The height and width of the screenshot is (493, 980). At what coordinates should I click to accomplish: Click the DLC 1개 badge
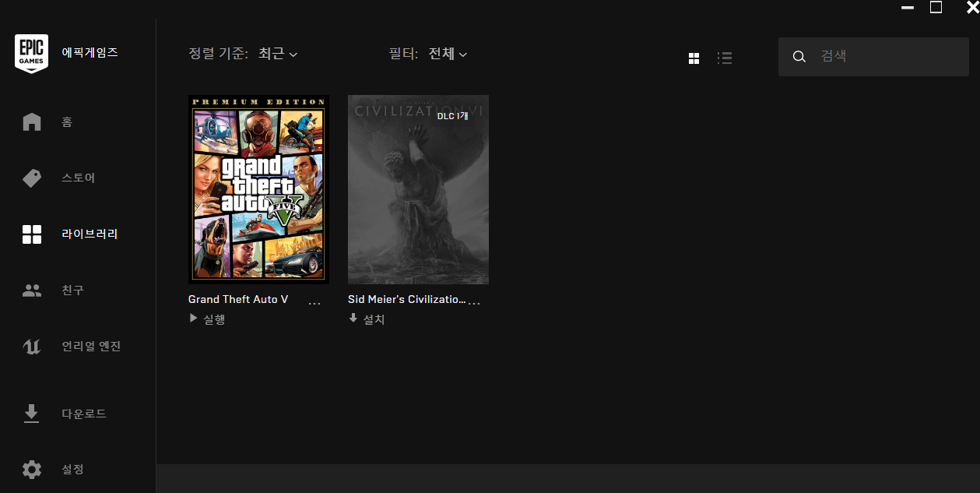point(452,116)
